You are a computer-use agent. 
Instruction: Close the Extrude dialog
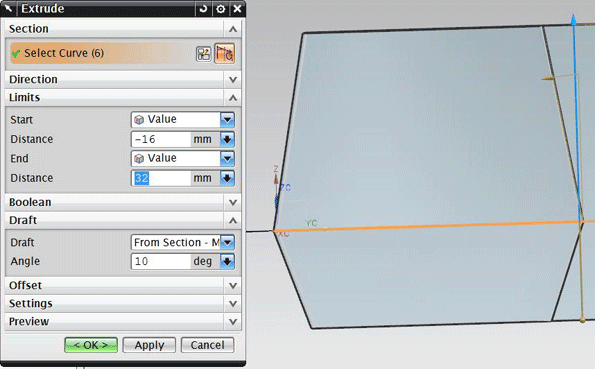[237, 8]
